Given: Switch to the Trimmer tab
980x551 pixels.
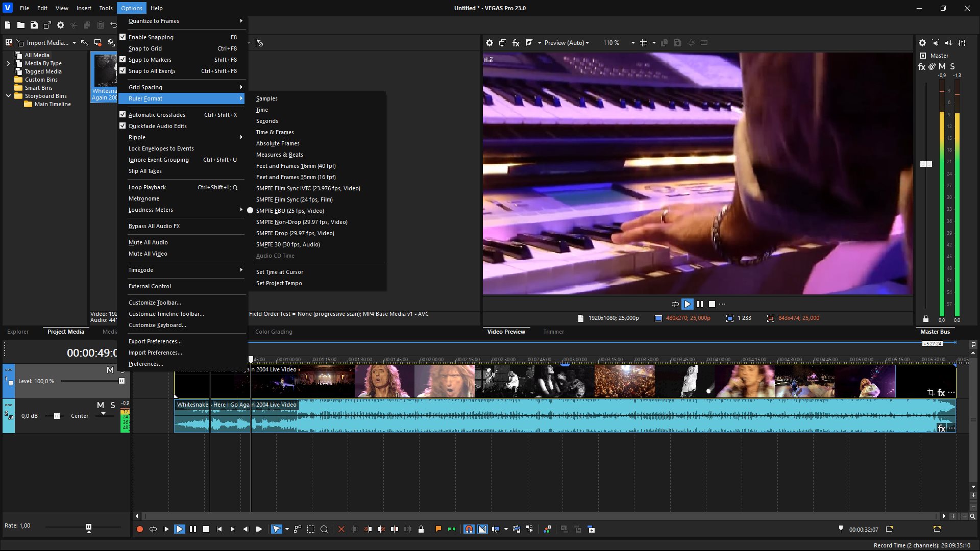Looking at the screenshot, I should 553,332.
